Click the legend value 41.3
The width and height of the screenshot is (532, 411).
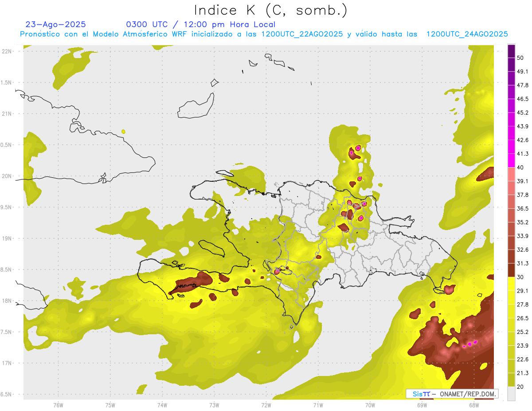[523, 154]
